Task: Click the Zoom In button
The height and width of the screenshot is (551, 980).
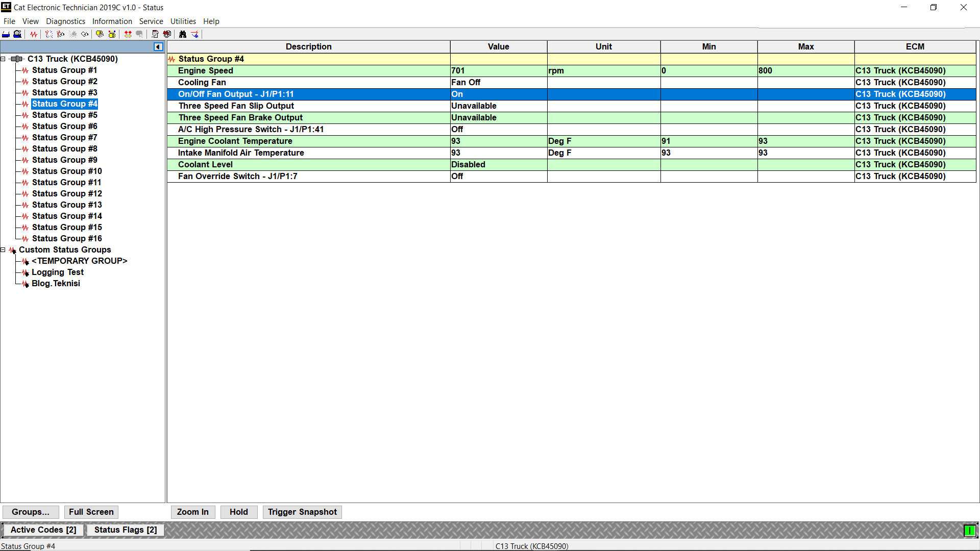Action: coord(192,512)
